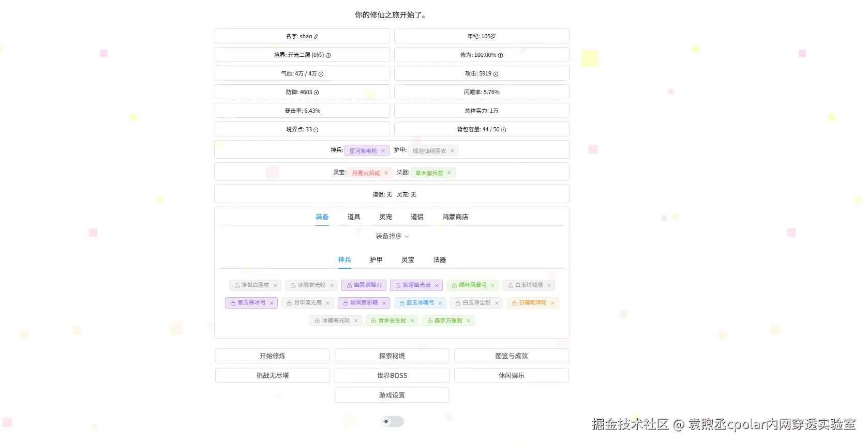Screen dimensions: 868x444
Task: Unequip 星河紫电枪 with its X icon
Action: [383, 151]
